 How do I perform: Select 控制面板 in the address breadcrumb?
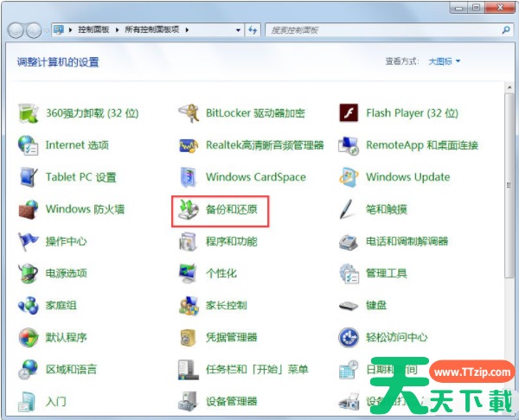[94, 29]
